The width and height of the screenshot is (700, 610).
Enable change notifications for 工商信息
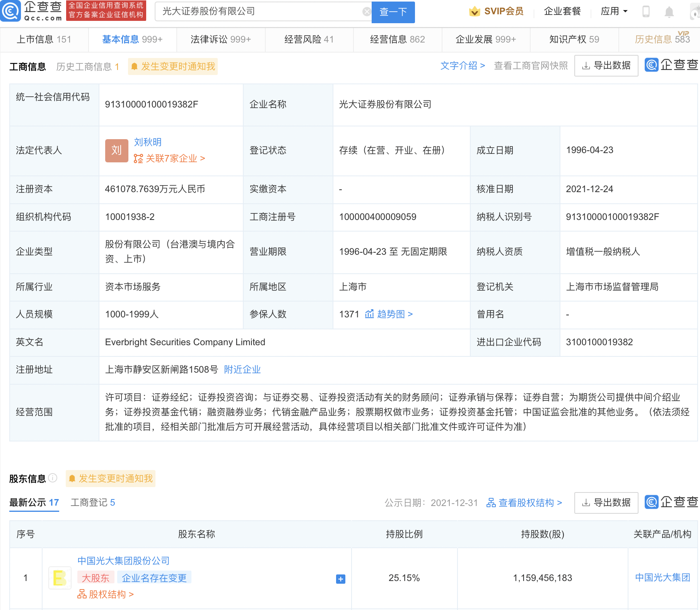point(173,66)
